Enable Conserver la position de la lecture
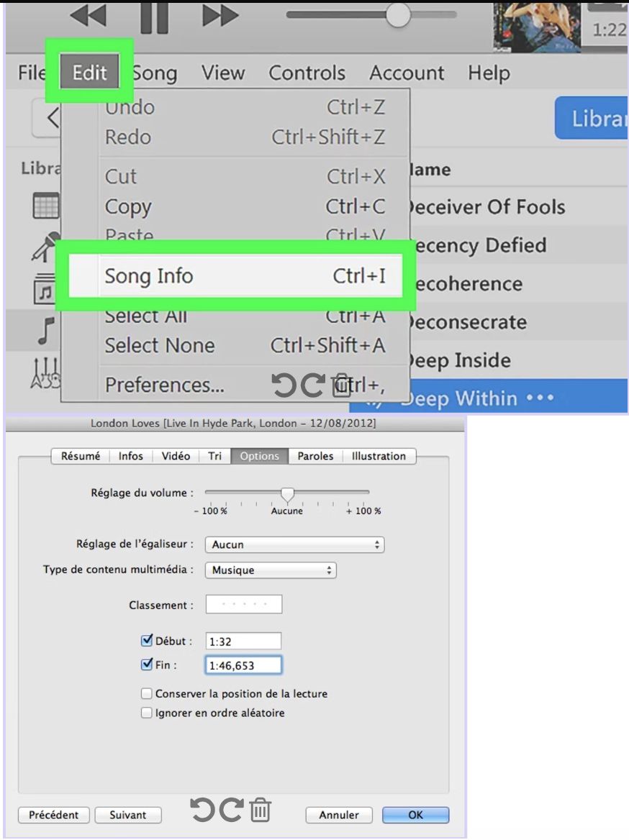This screenshot has height=840, width=629. point(147,694)
